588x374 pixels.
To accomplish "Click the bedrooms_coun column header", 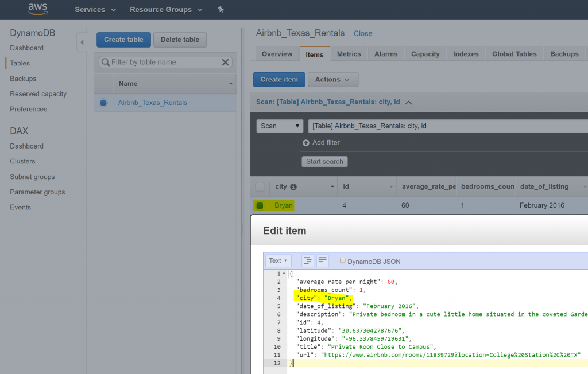I will (x=488, y=186).
